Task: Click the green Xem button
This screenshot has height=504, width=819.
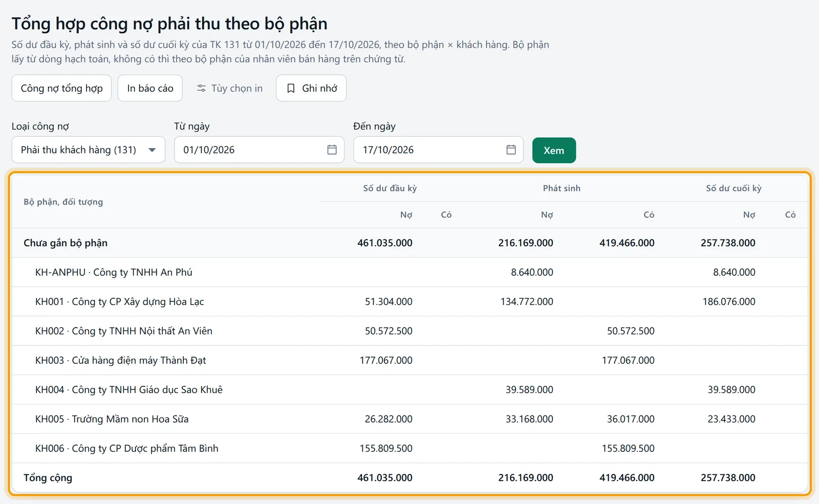Action: [x=554, y=150]
